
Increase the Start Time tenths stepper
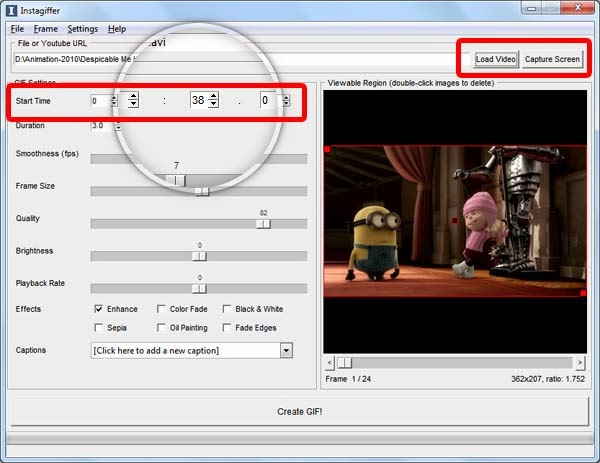tap(286, 97)
